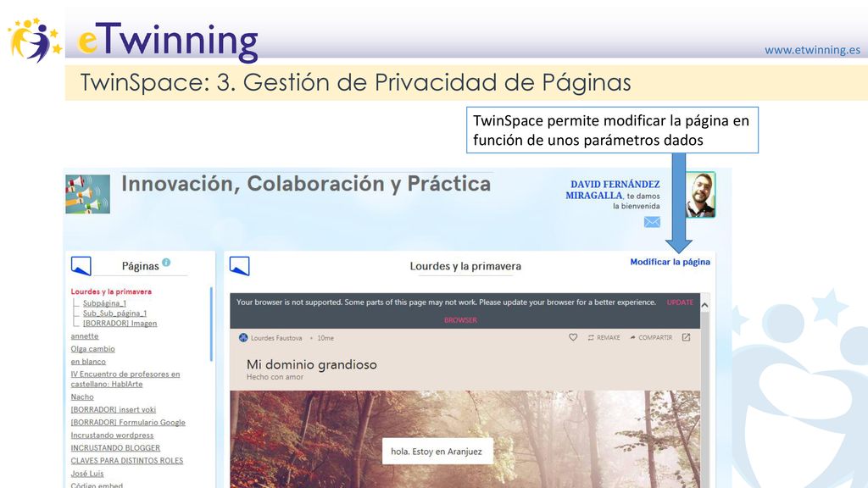
Task: Open the José Luis page
Action: (x=87, y=473)
